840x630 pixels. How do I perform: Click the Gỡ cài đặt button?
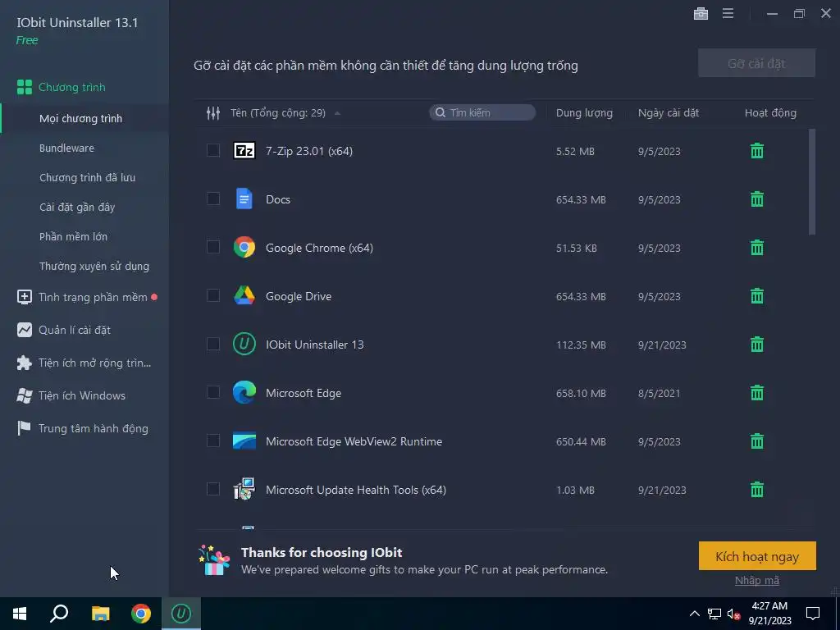pos(756,63)
